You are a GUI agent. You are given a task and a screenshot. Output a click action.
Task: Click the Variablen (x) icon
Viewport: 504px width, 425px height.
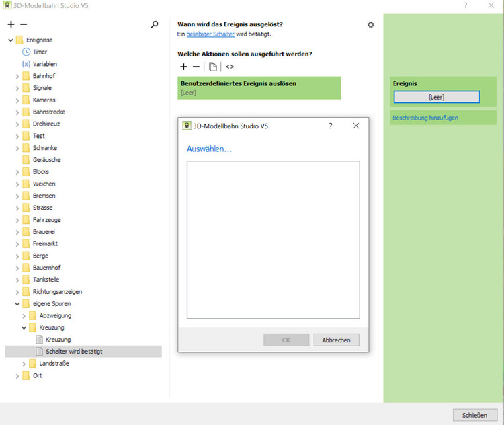[x=26, y=64]
